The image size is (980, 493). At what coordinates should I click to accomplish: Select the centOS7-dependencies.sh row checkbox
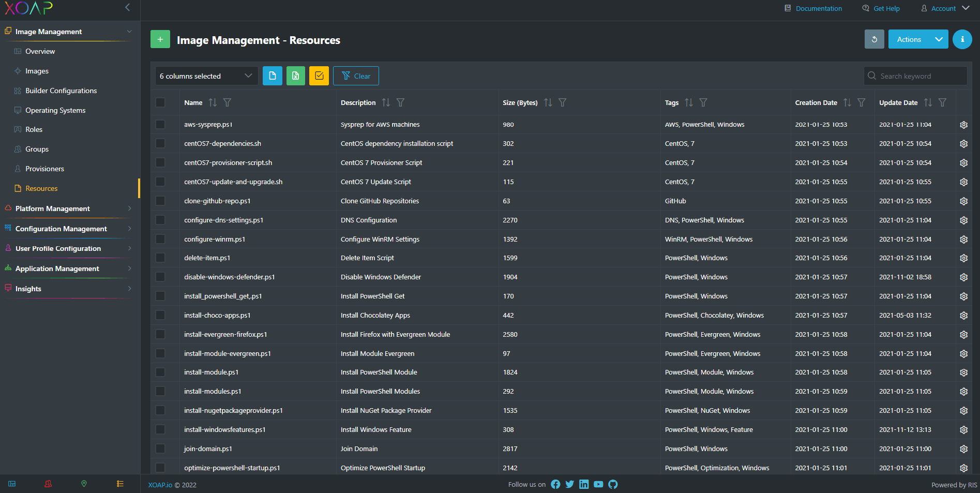click(160, 144)
